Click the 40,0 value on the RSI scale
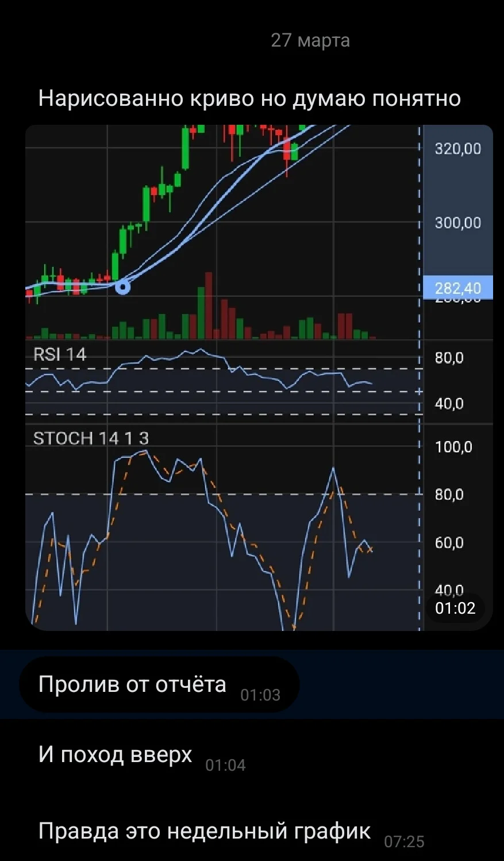Image resolution: width=504 pixels, height=861 pixels. (x=449, y=404)
